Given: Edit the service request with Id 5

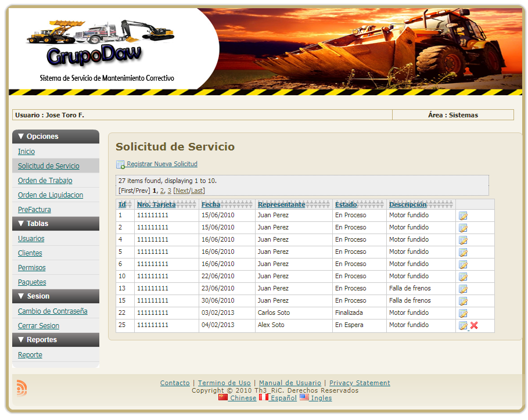Looking at the screenshot, I should [463, 252].
